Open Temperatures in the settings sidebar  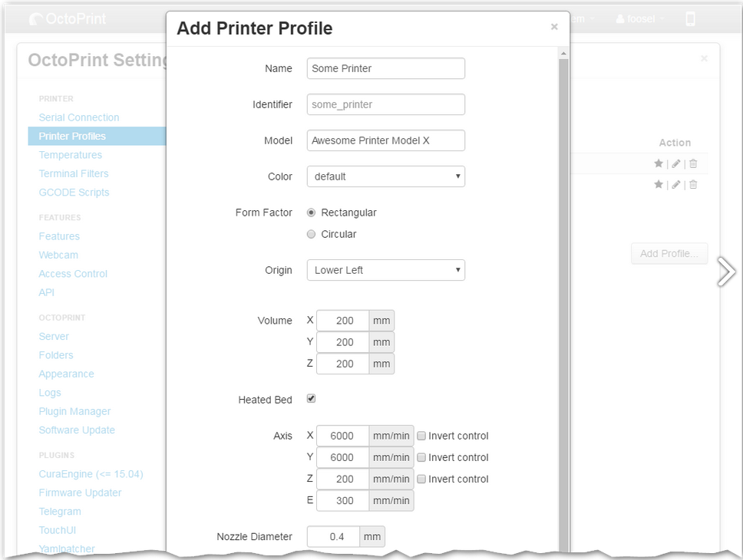[71, 155]
